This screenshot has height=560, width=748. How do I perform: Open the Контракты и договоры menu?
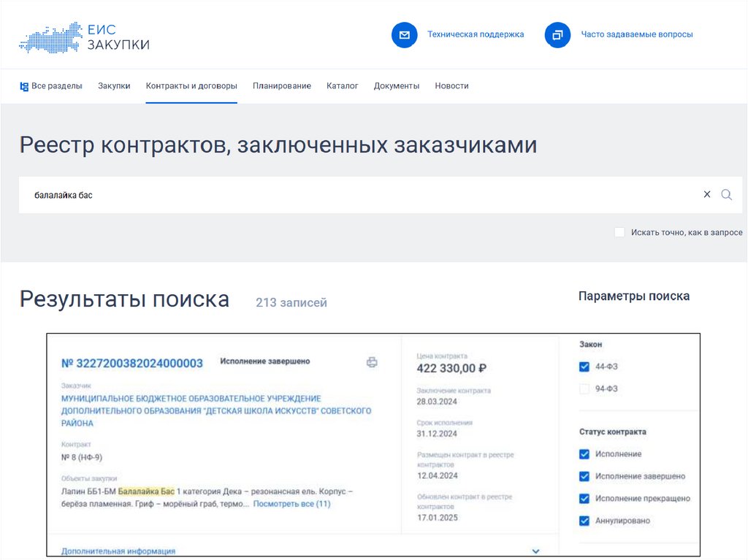pyautogui.click(x=191, y=86)
